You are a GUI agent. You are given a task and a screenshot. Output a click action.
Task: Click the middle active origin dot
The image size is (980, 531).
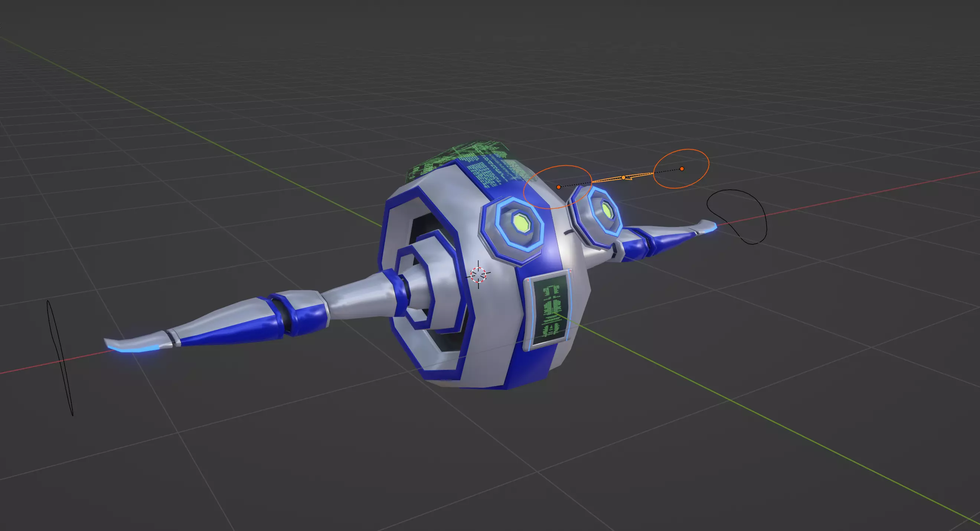tap(623, 178)
